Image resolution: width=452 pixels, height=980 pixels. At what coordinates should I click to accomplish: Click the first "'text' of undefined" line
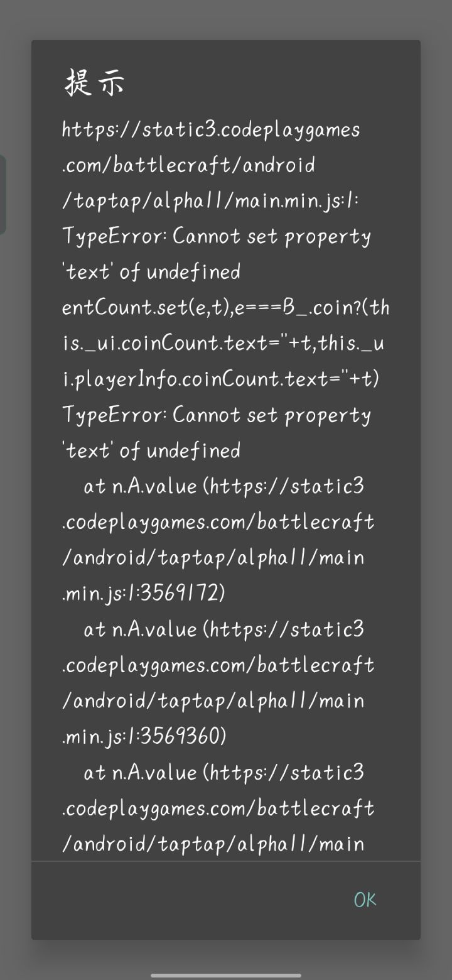pyautogui.click(x=151, y=272)
